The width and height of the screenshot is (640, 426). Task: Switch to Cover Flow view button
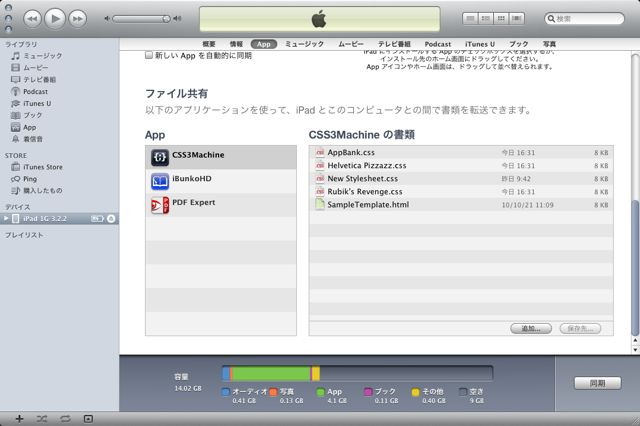pos(517,18)
